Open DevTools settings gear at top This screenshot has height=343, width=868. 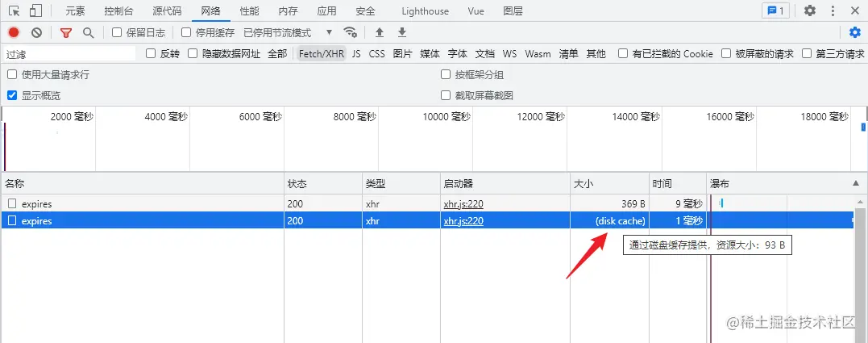810,10
